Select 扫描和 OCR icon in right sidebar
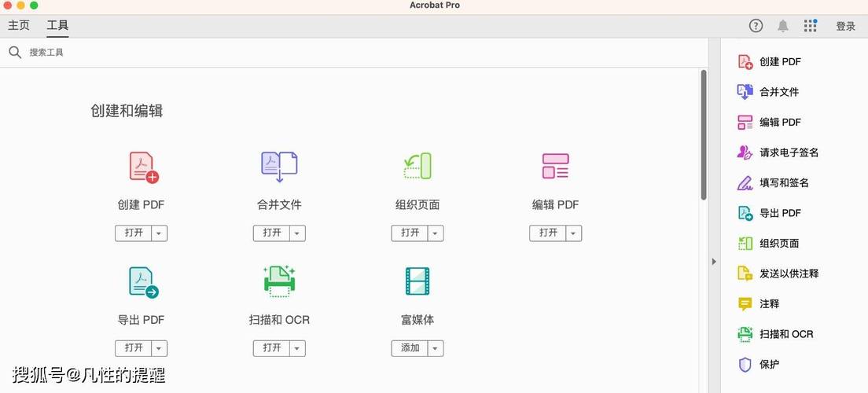Viewport: 868px width, 393px height. coord(745,334)
